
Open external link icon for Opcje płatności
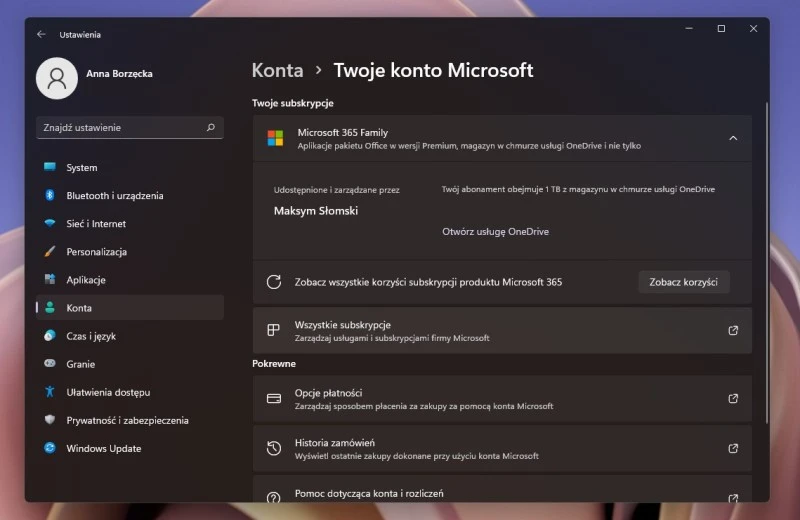(x=733, y=399)
